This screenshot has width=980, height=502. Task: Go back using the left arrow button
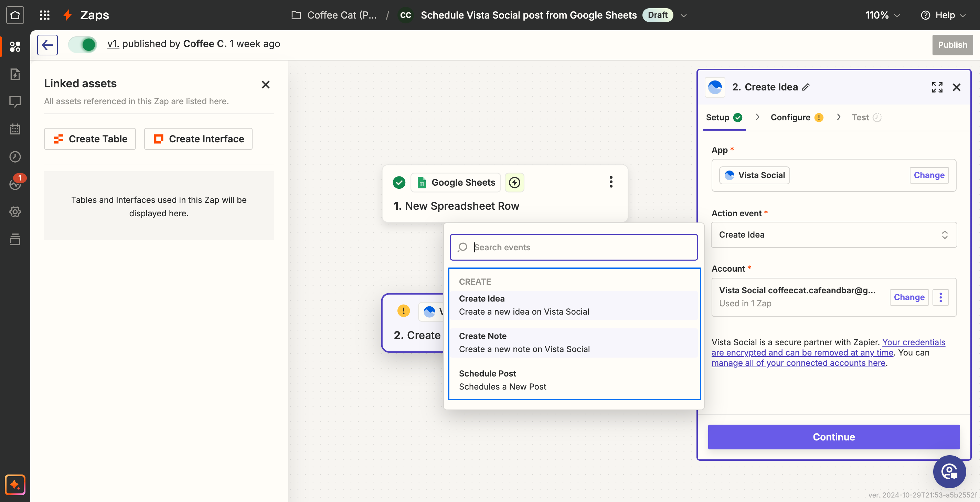tap(47, 45)
